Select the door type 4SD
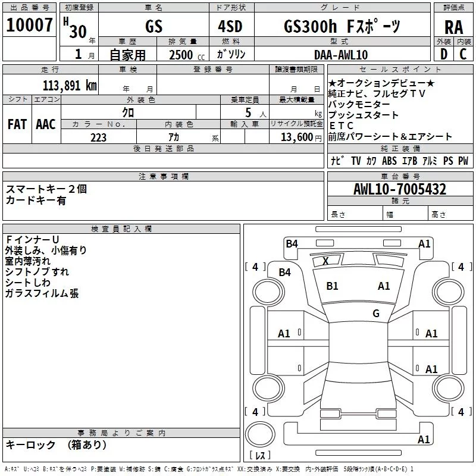 click(x=230, y=26)
